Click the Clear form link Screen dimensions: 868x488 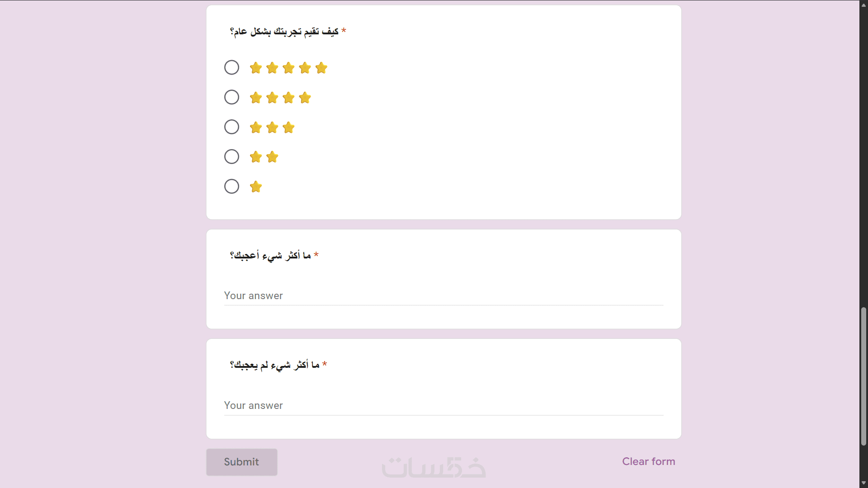648,461
